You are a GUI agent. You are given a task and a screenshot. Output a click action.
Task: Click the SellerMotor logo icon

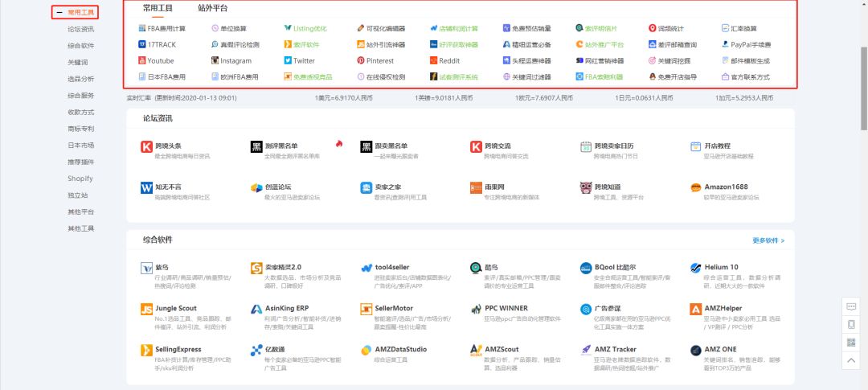tap(366, 309)
